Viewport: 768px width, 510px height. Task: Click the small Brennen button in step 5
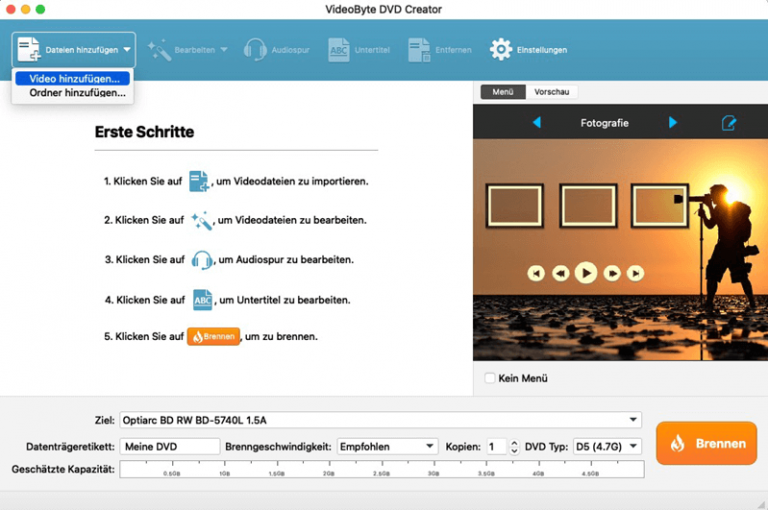click(214, 337)
